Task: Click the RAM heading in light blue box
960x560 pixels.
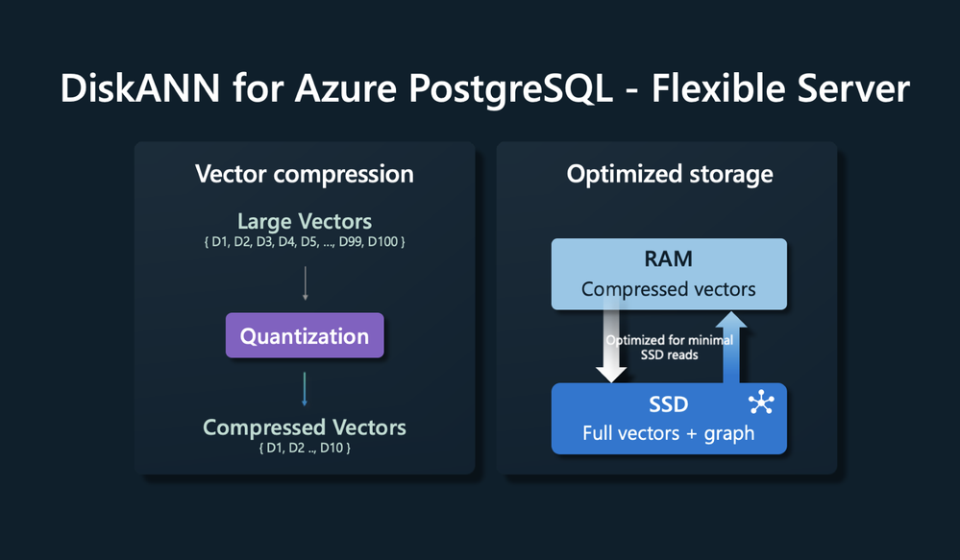Action: point(669,260)
